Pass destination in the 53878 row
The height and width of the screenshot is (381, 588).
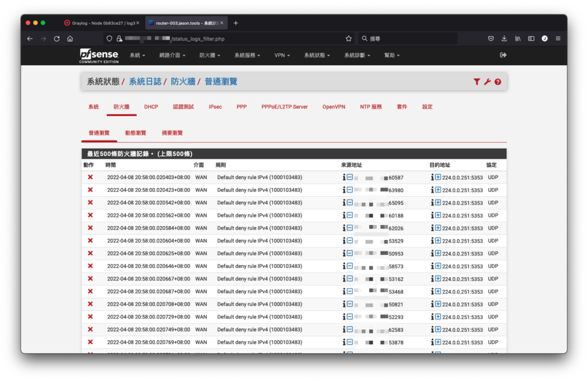click(438, 342)
